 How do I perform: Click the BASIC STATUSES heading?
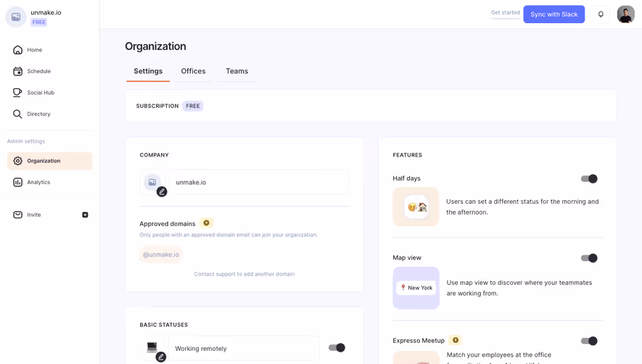coord(164,325)
